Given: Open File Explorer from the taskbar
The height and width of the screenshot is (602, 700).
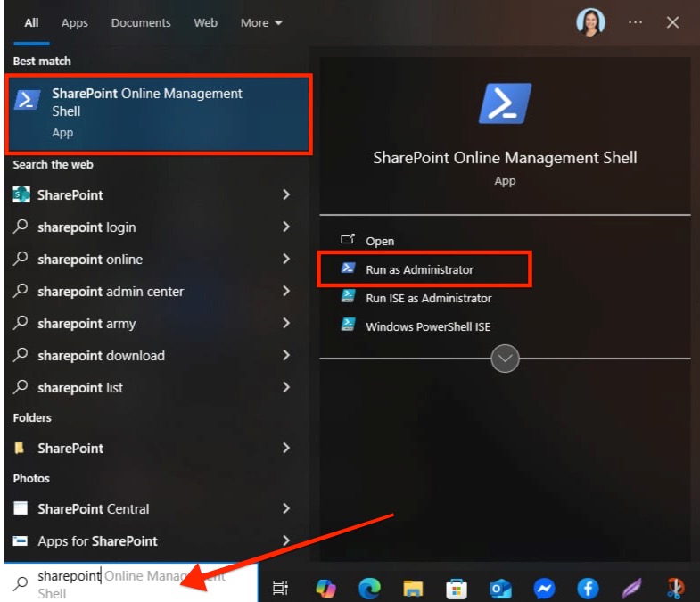Looking at the screenshot, I should tap(413, 589).
